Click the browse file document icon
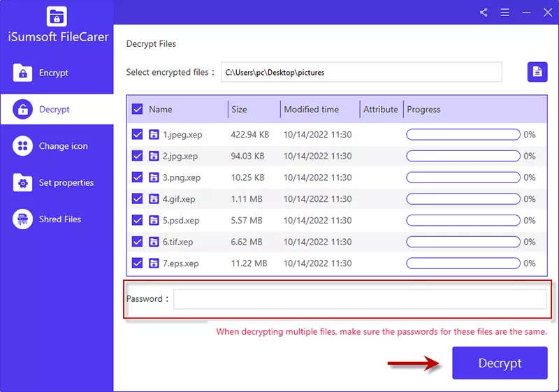This screenshot has width=559, height=392. point(537,72)
